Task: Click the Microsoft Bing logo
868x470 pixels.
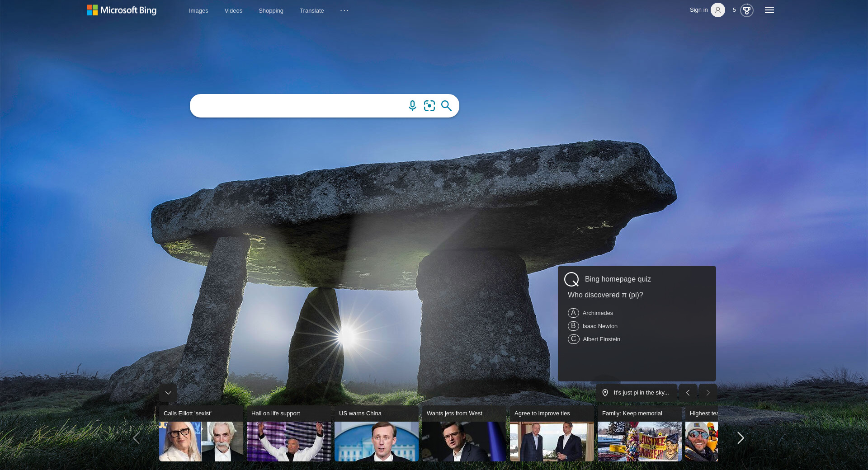Action: [122, 10]
